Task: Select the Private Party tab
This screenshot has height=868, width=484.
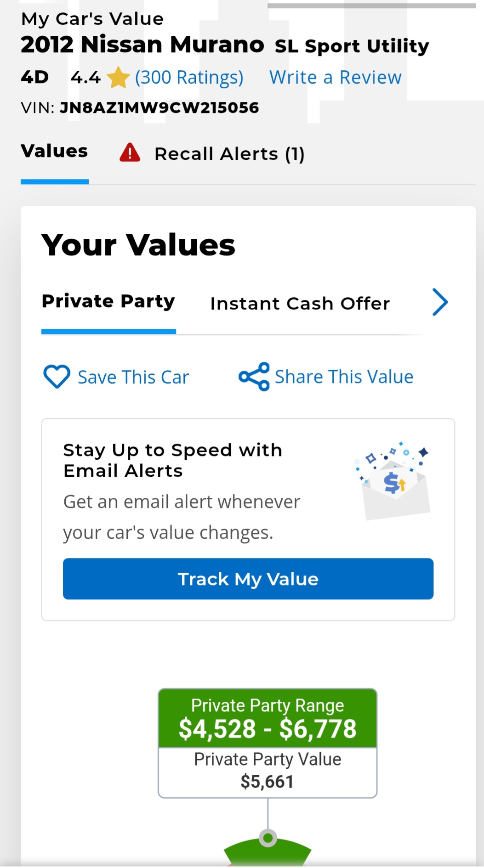Action: [x=108, y=302]
